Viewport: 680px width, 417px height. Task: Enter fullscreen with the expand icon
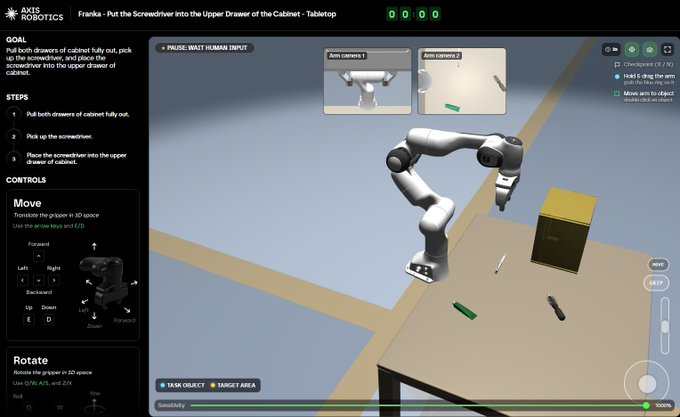[667, 49]
